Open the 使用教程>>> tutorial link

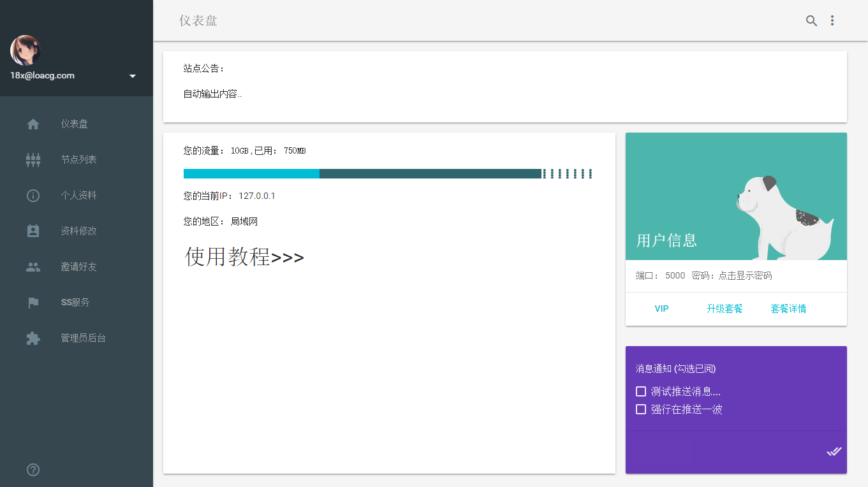click(242, 258)
